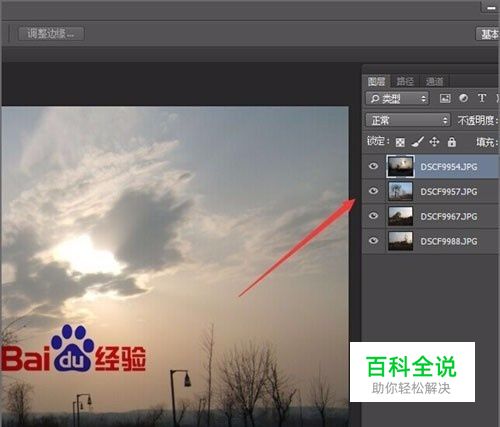Filter layers by pixel layers icon
This screenshot has width=500, height=427.
(x=445, y=98)
